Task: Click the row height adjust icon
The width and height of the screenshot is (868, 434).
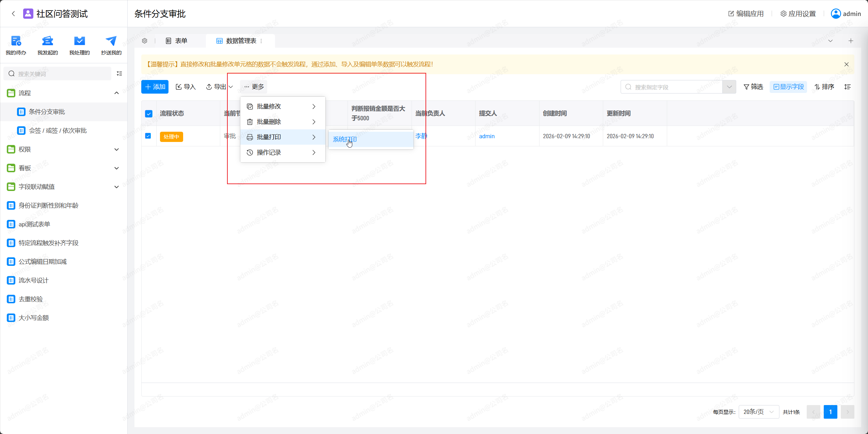Action: (x=848, y=87)
